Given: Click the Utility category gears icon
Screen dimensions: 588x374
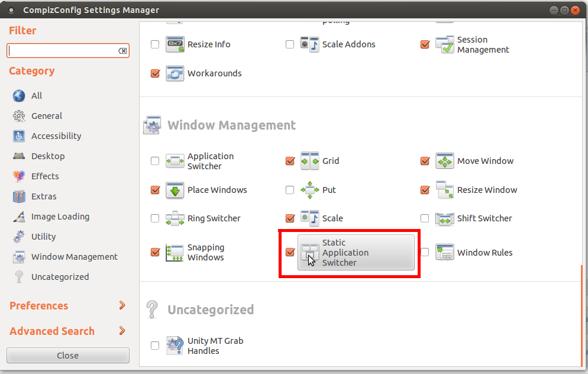Looking at the screenshot, I should pos(19,237).
